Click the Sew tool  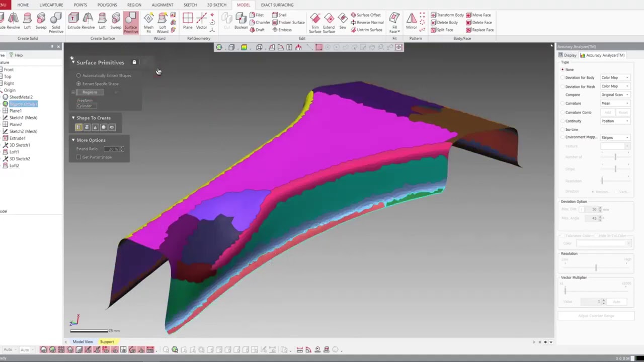[x=343, y=22]
